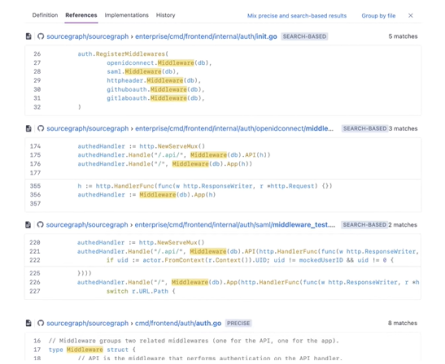Viewport: 445px width, 364px height.
Task: Click line 30 githuboauth.Middleware(db) match
Action: pyautogui.click(x=156, y=89)
